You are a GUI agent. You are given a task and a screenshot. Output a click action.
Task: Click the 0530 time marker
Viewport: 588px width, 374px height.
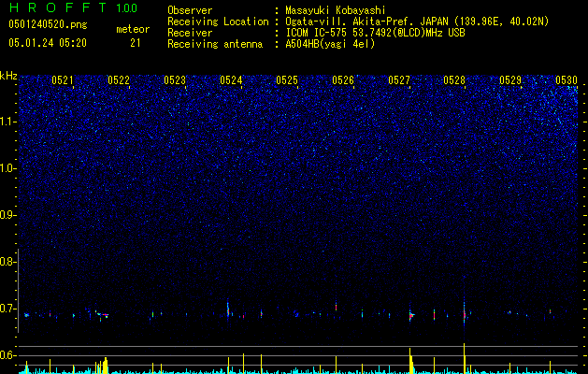point(566,80)
